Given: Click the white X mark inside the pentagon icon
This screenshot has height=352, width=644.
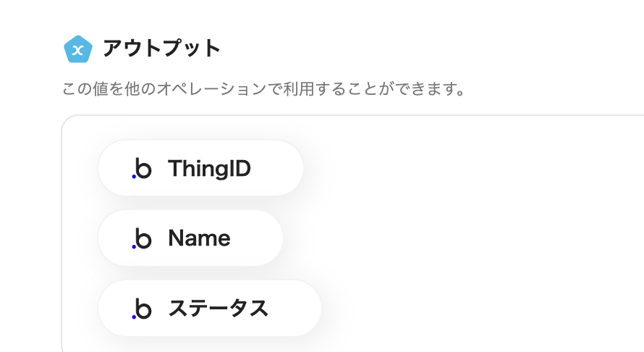Looking at the screenshot, I should [77, 50].
